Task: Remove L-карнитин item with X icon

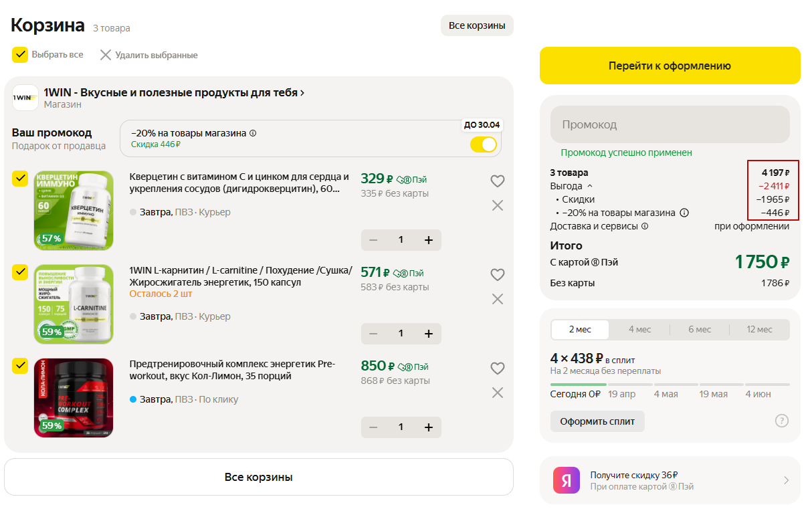Action: pos(497,299)
